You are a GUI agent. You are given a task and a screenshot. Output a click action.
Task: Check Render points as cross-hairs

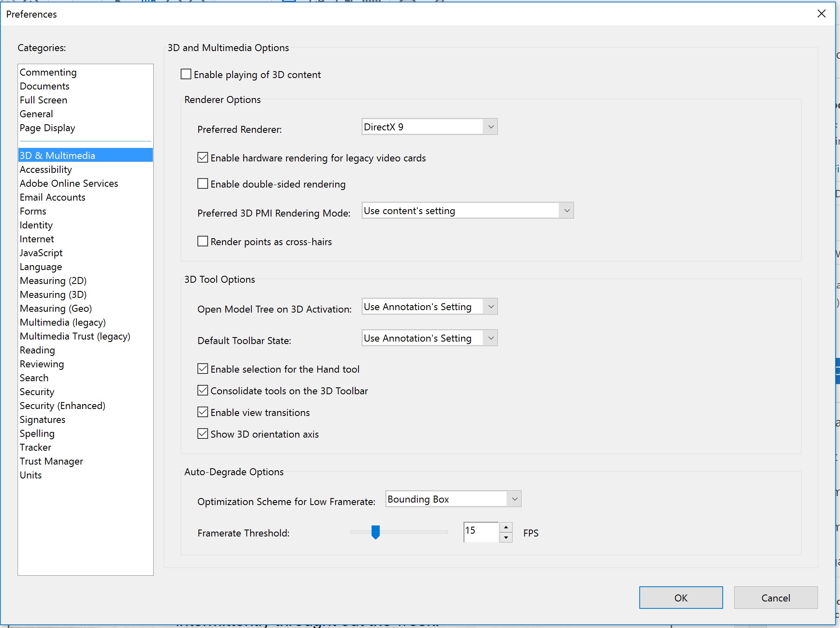[203, 241]
